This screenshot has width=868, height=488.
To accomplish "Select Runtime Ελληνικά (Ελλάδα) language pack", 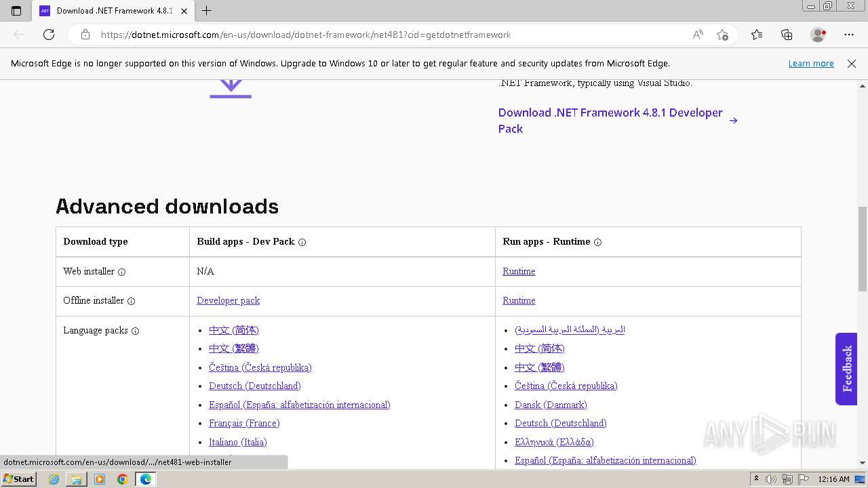I will [554, 442].
